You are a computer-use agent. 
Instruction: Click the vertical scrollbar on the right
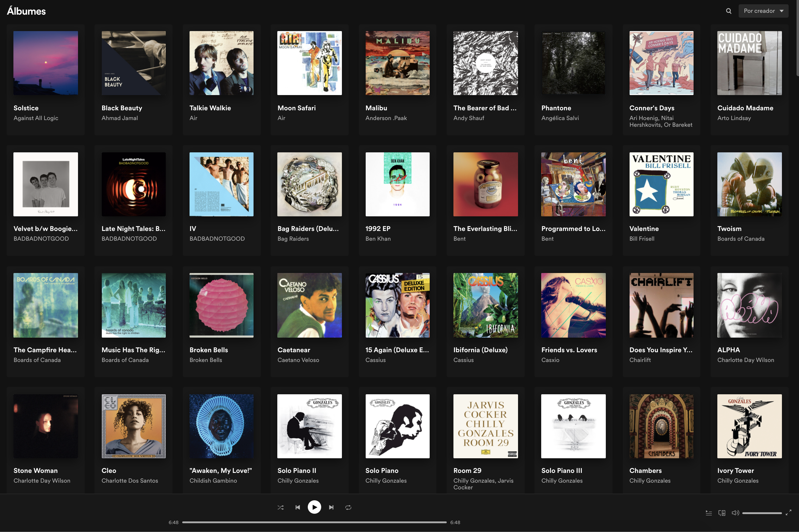[x=797, y=38]
